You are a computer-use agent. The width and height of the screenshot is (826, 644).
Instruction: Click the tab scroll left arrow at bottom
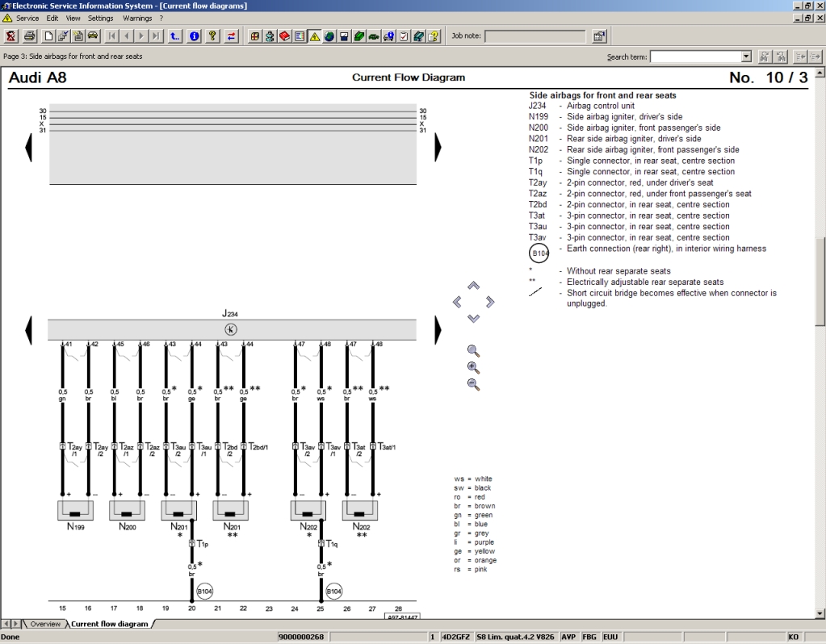coord(6,624)
